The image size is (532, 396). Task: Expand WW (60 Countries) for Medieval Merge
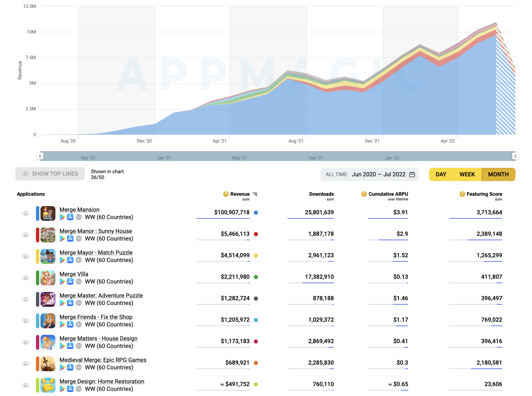[x=109, y=368]
